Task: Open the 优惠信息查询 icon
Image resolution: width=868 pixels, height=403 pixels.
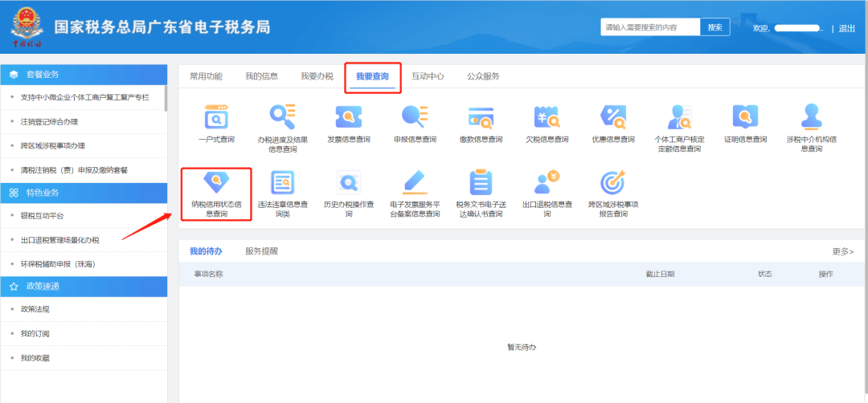Action: pos(612,116)
